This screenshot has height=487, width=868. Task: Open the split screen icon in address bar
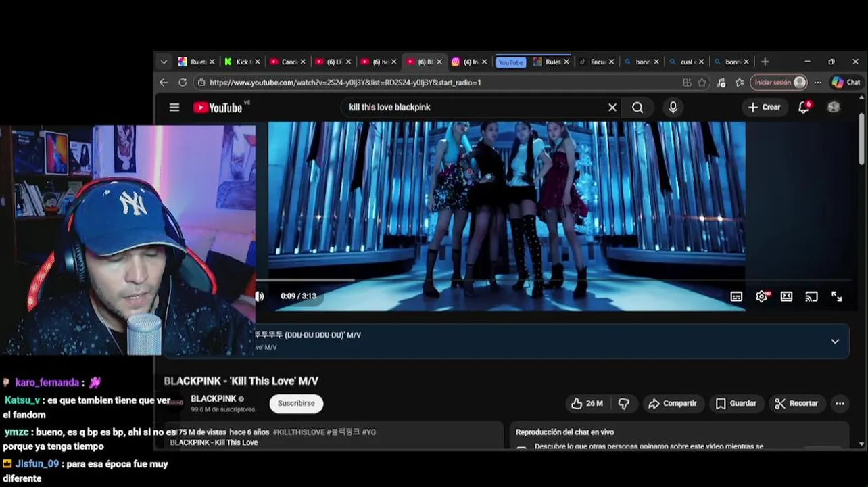click(x=687, y=83)
